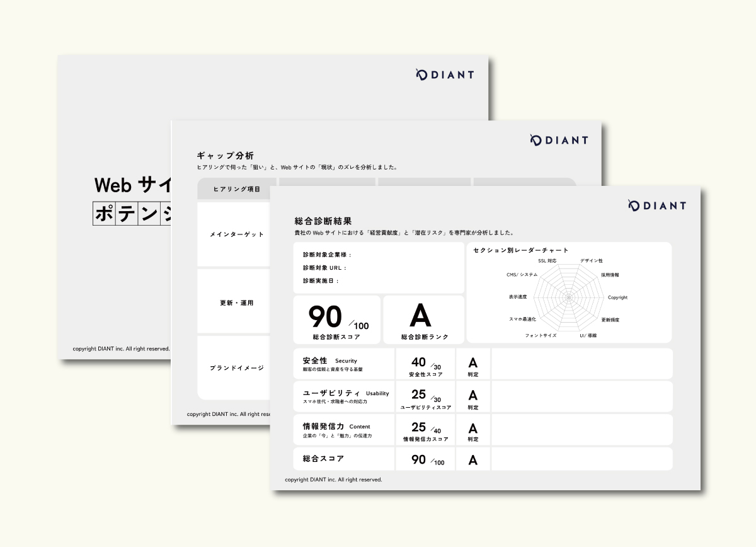Click the 情報発信力 row's A 判定 grade

[x=472, y=429]
